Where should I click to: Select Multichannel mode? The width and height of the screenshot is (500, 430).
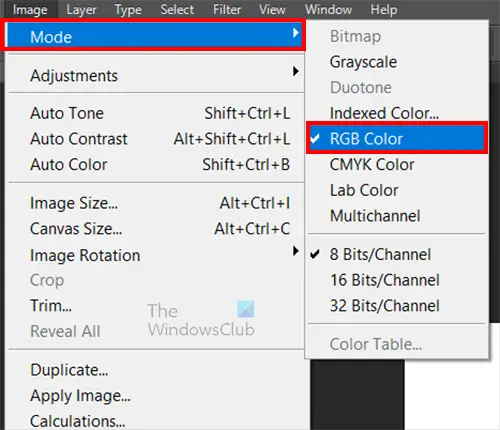[x=397, y=216]
